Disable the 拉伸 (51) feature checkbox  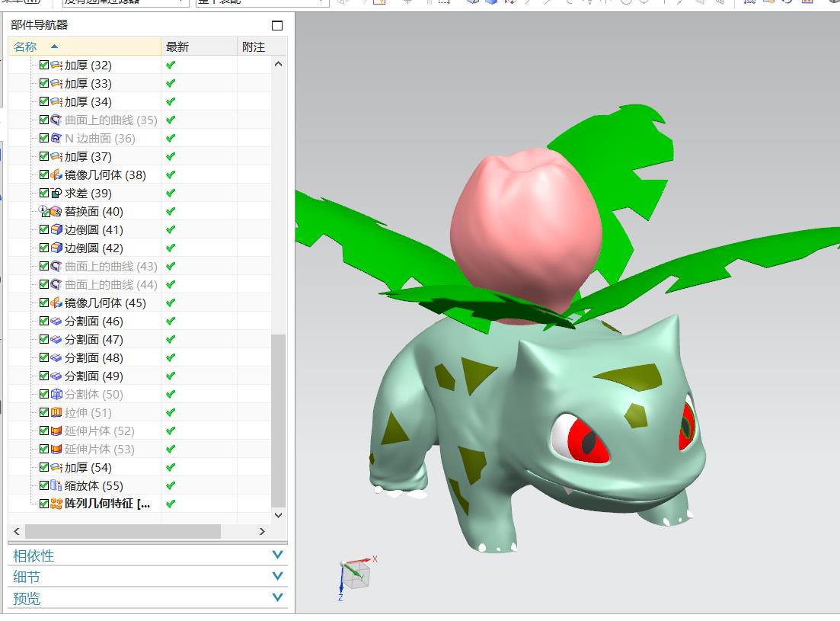point(44,413)
